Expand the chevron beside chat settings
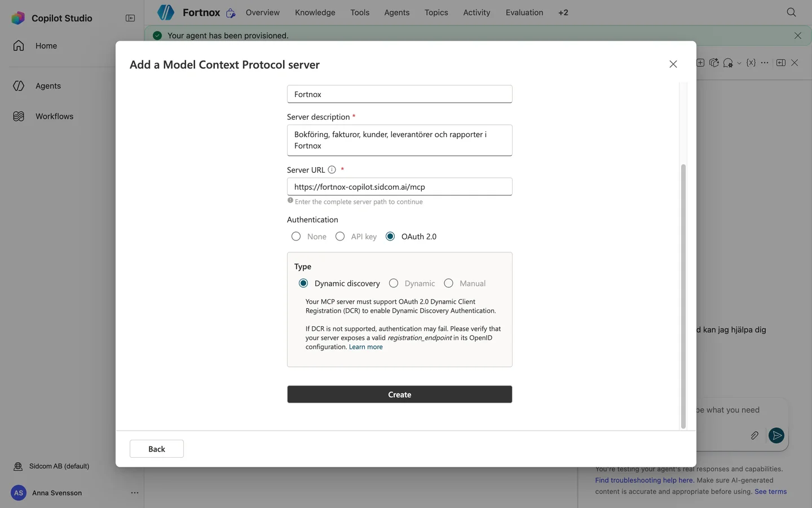Screen dimensions: 812x508 coord(739,63)
